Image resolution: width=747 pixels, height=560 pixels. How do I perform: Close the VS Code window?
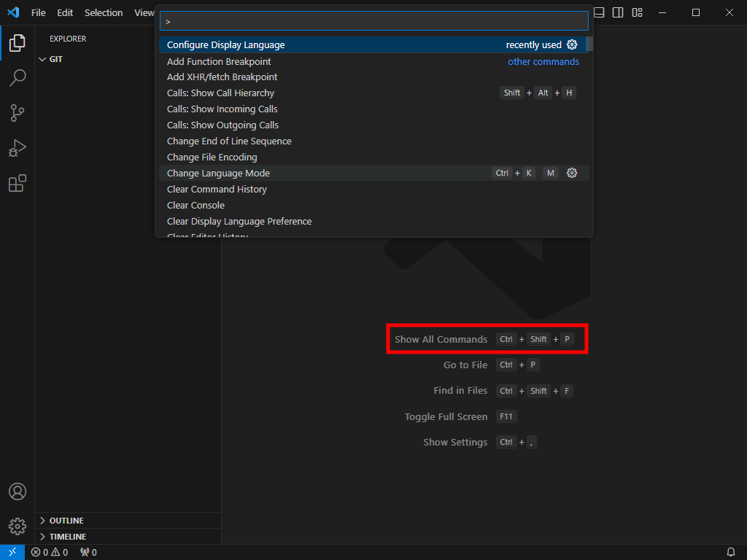(729, 12)
